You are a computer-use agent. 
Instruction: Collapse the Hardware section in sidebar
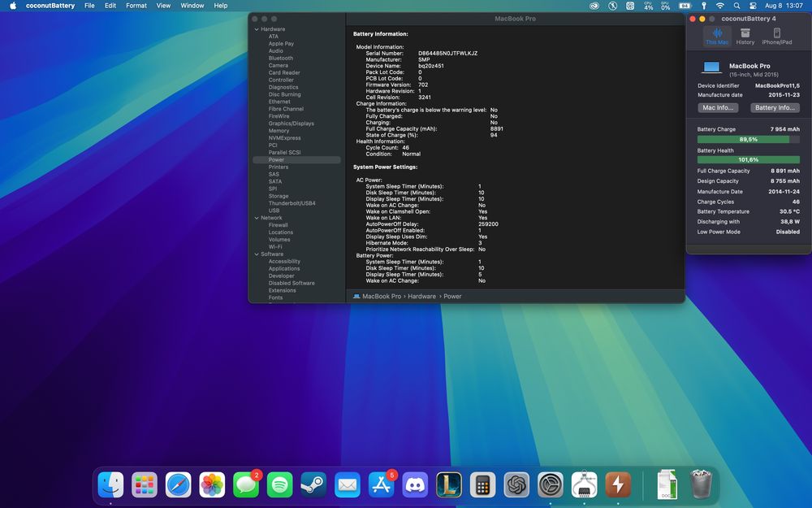(257, 29)
